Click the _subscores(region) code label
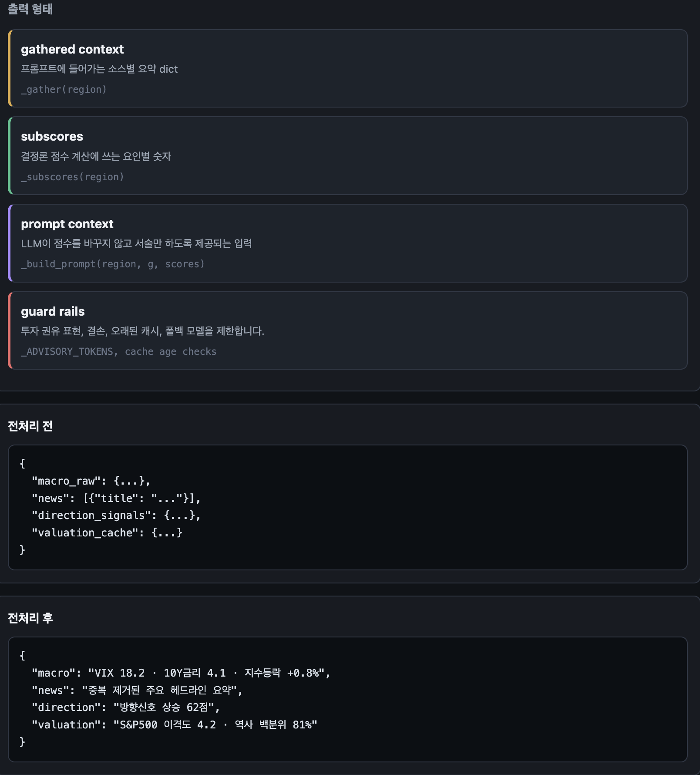Image resolution: width=700 pixels, height=775 pixels. pos(73,177)
